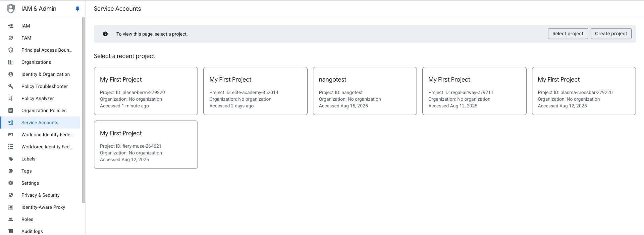Choose the nangotest project card
The width and height of the screenshot is (644, 235).
click(365, 91)
